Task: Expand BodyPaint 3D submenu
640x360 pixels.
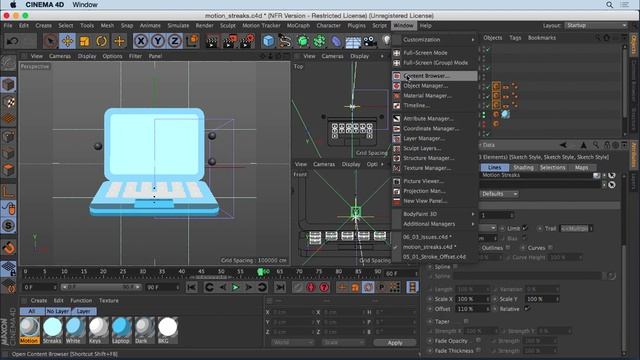Action: click(435, 214)
